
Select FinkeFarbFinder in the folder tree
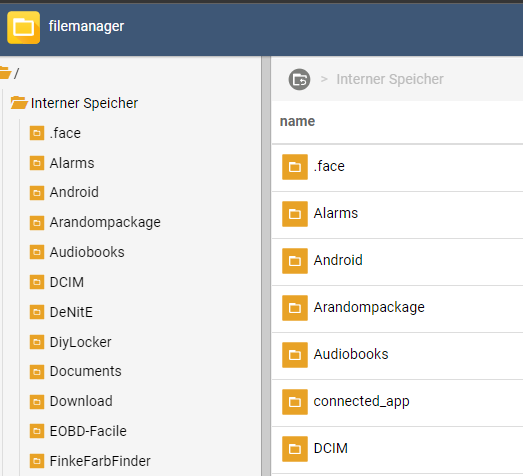pos(100,461)
